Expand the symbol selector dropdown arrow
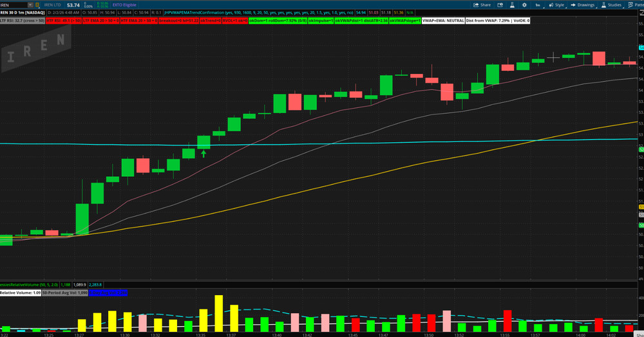The height and width of the screenshot is (337, 644). coord(30,5)
